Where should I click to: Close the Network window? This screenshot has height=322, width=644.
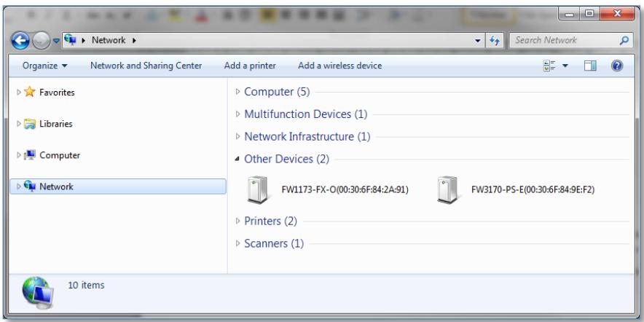(617, 15)
